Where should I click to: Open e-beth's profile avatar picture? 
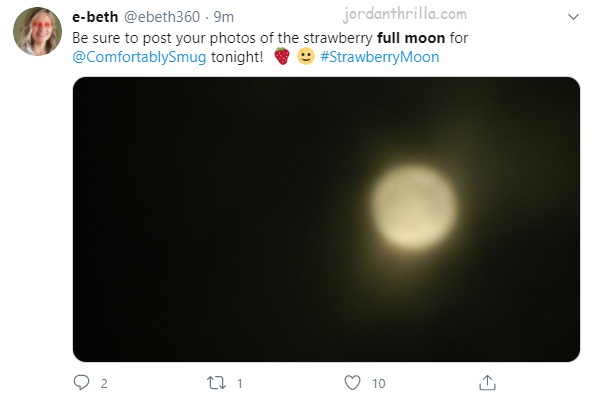pyautogui.click(x=37, y=32)
